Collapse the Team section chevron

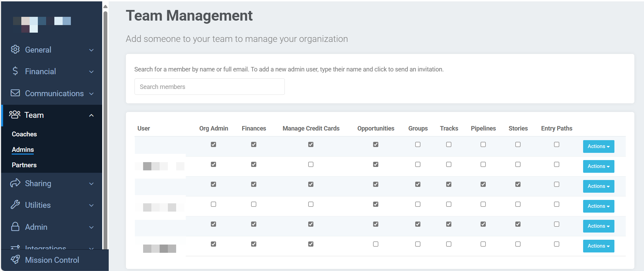[92, 115]
